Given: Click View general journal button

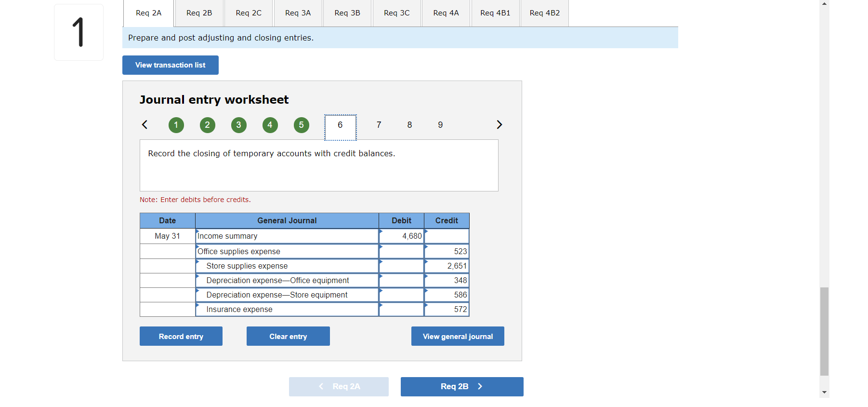Looking at the screenshot, I should (458, 336).
